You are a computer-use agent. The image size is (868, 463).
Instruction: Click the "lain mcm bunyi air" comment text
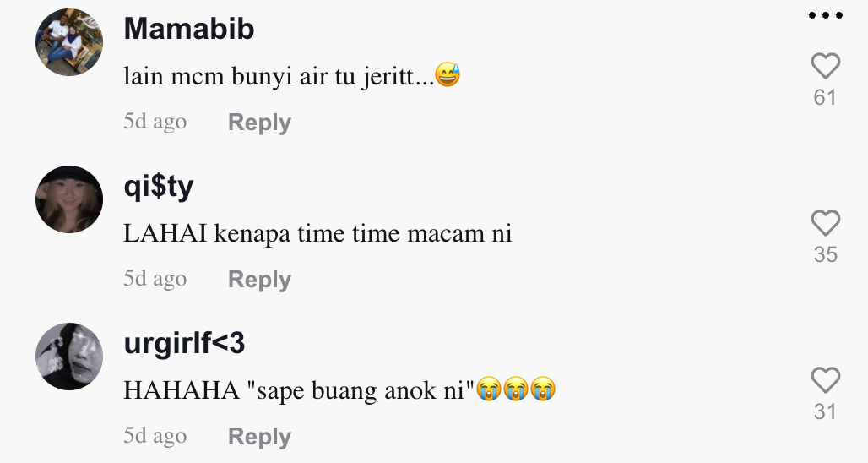tap(279, 77)
